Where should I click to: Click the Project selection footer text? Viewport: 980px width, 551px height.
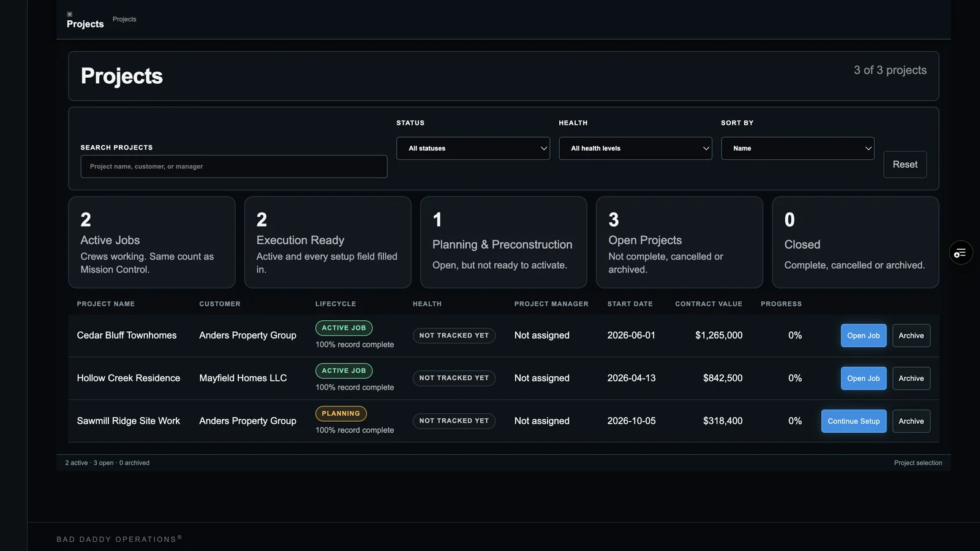[918, 463]
